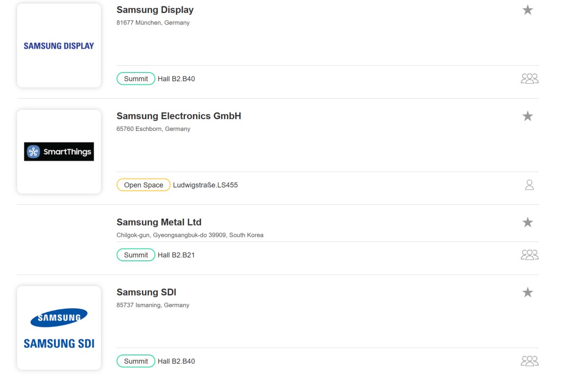588x376 pixels.
Task: Click the Ludwigstraße.LS455 location text
Action: [205, 185]
